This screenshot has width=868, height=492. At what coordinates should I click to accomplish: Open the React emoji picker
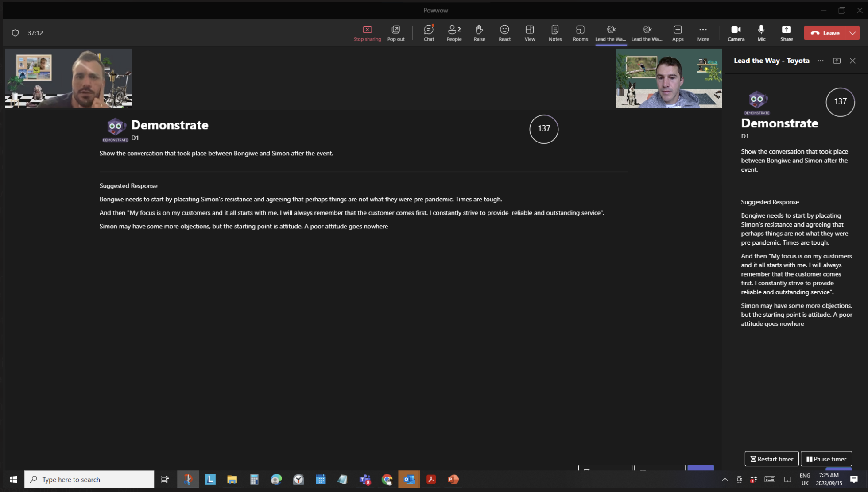504,33
